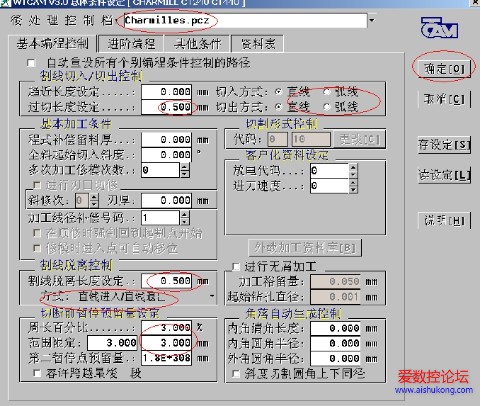Toggle the 在顺修时强制回到起割点开始 checkbox

(x=37, y=233)
